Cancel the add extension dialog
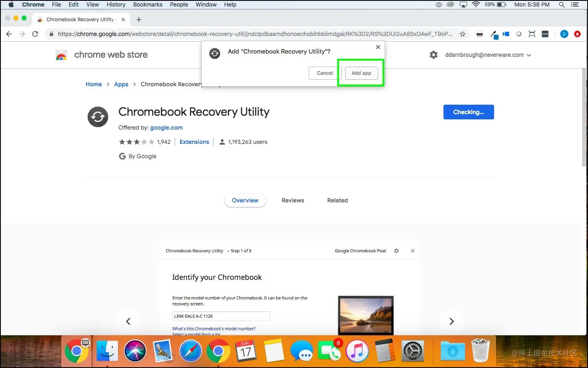588x368 pixels. [325, 73]
